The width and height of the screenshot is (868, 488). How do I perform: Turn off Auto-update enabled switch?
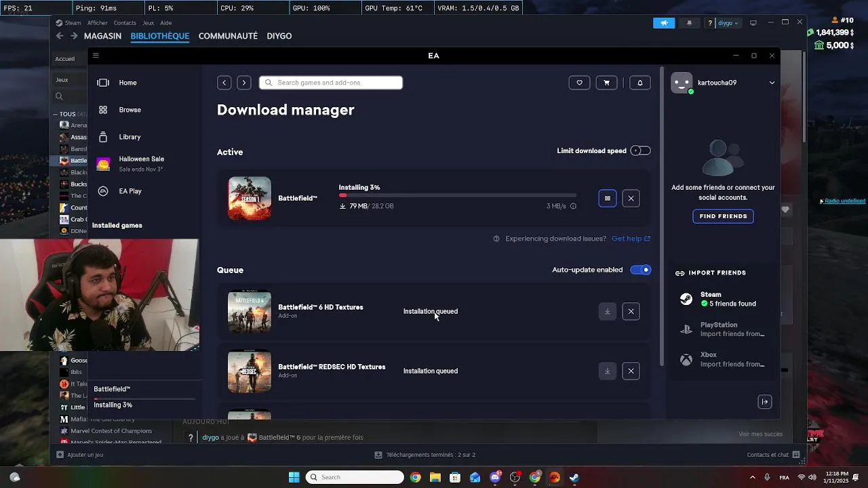(x=640, y=270)
